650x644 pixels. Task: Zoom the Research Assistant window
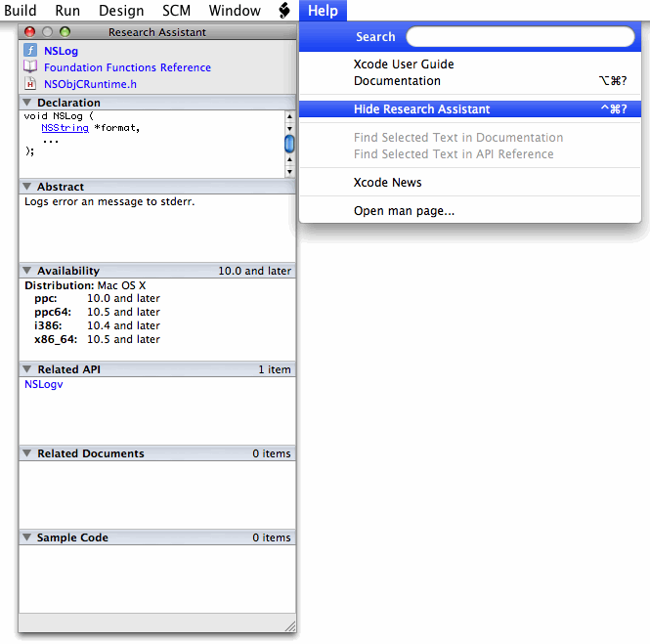coord(65,32)
